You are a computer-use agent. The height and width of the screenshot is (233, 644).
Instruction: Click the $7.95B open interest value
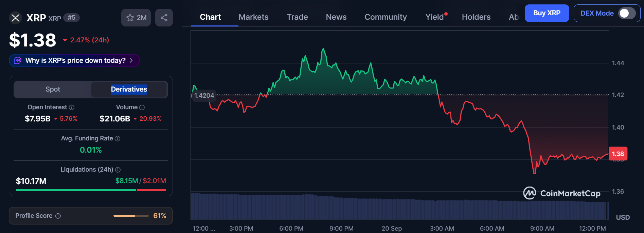[x=37, y=119]
